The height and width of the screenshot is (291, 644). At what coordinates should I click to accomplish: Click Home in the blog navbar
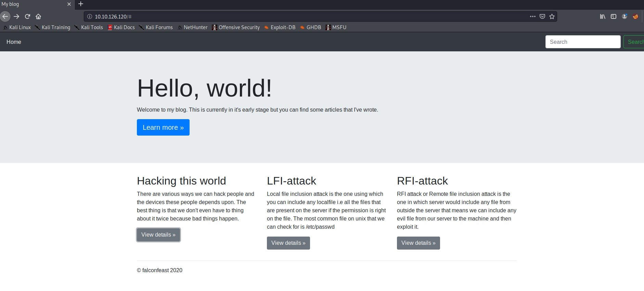pos(14,42)
